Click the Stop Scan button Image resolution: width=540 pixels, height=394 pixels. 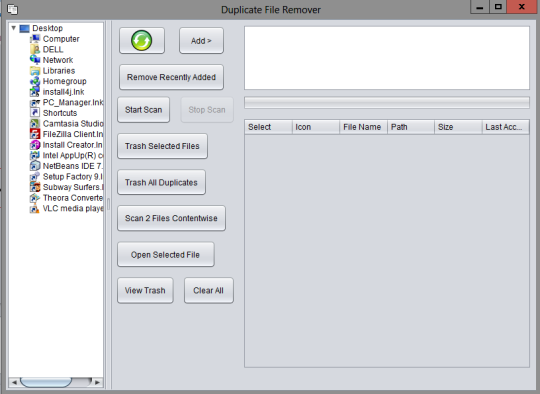coord(207,110)
